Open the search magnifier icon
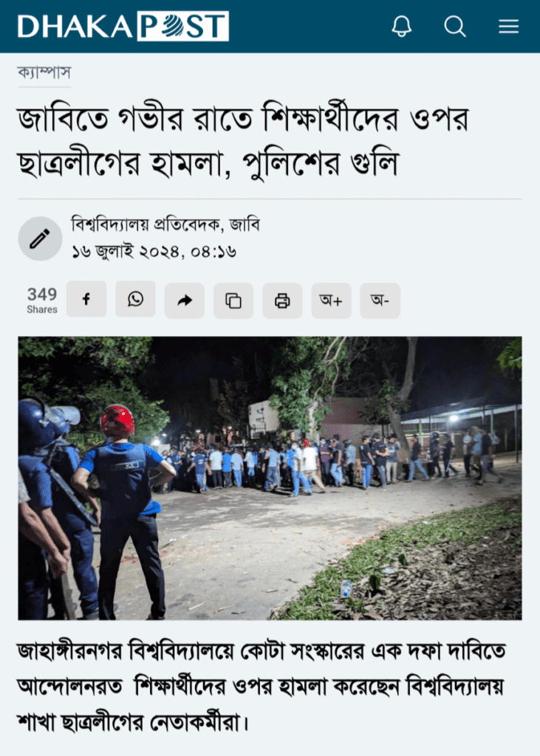The width and height of the screenshot is (540, 756). 454,26
